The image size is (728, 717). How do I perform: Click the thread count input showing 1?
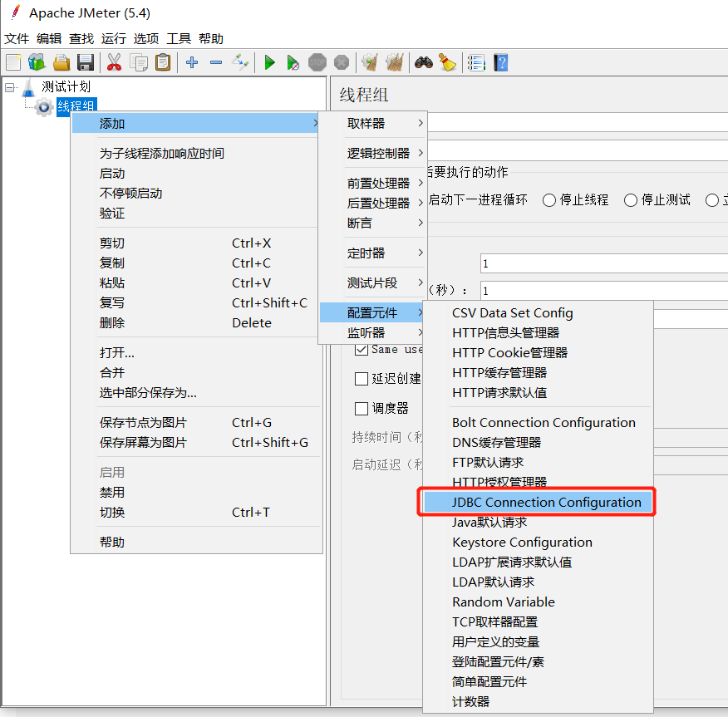point(604,263)
